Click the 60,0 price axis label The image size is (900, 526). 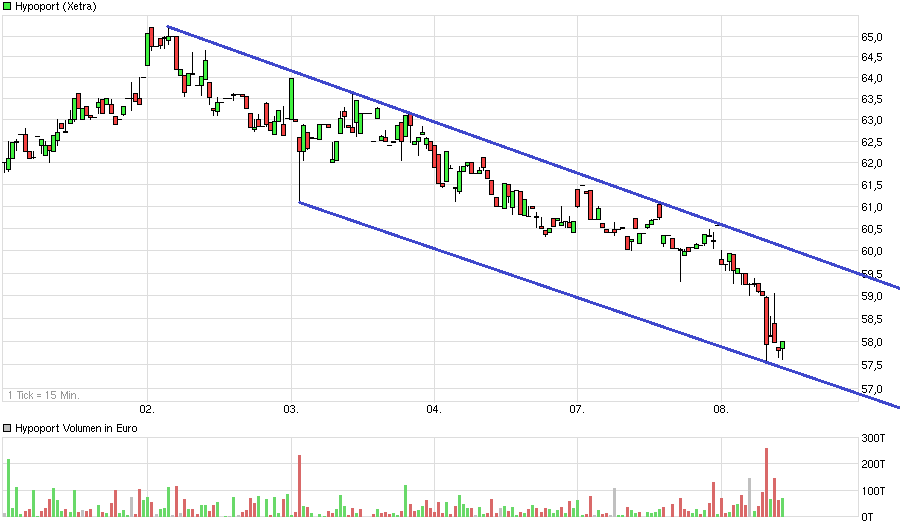pos(872,251)
